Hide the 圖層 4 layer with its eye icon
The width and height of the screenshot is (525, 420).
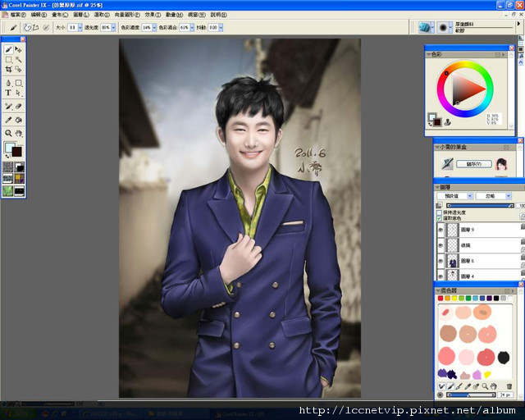click(x=441, y=276)
